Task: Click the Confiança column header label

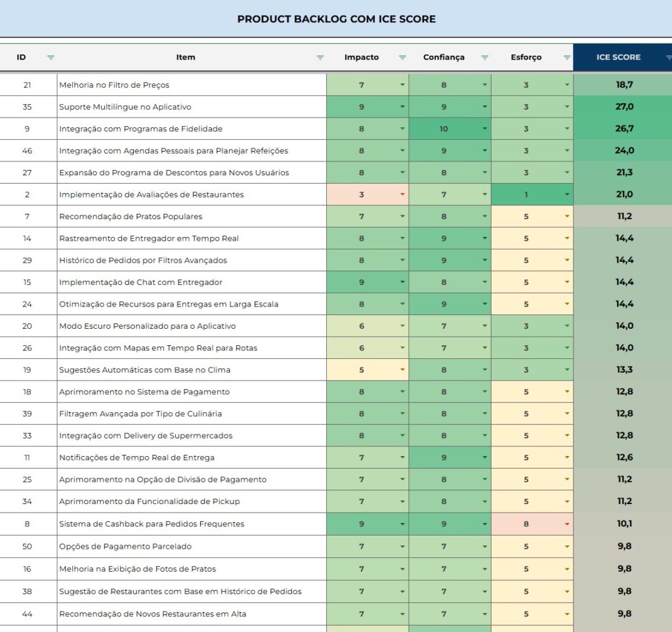Action: tap(444, 57)
